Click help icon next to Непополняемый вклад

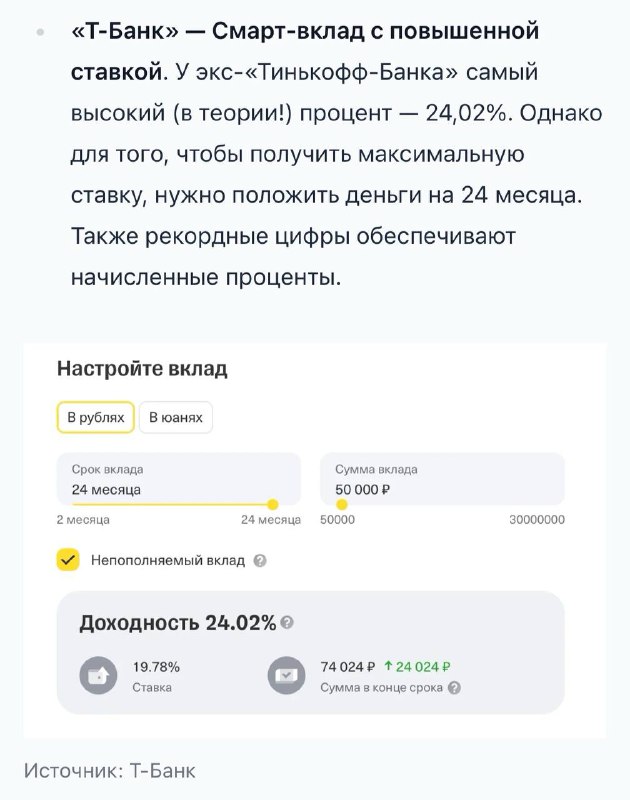click(x=260, y=561)
